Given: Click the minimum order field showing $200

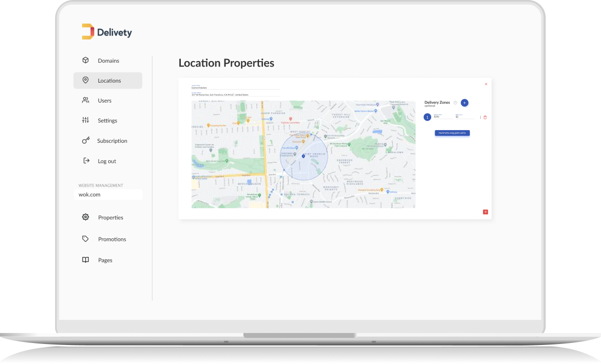Looking at the screenshot, I should tap(443, 116).
